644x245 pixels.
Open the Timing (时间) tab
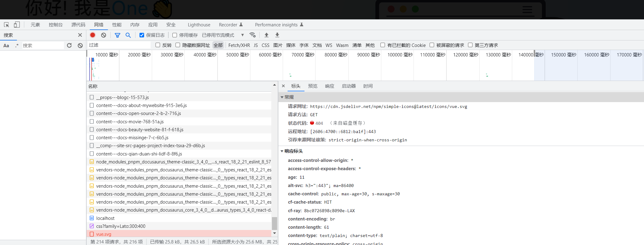click(368, 86)
